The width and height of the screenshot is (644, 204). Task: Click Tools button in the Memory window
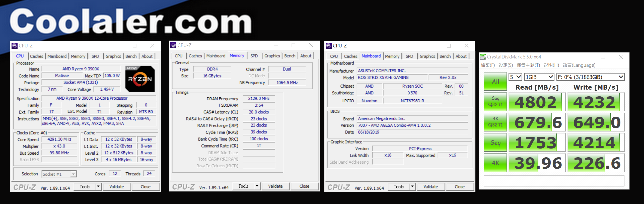coord(243,186)
